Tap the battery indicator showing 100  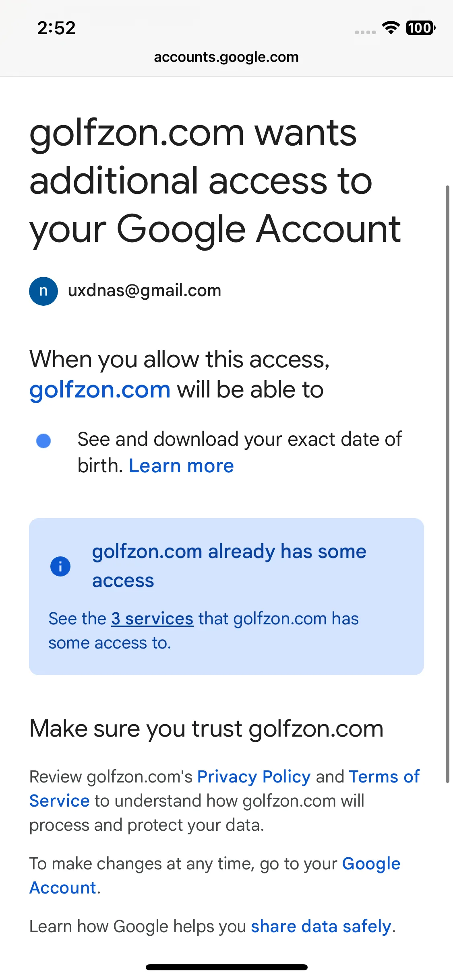tap(421, 28)
